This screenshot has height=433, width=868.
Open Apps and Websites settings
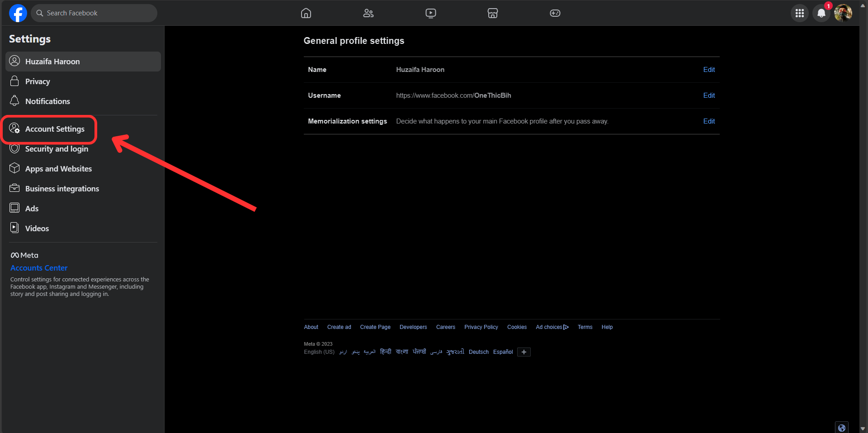pos(83,169)
